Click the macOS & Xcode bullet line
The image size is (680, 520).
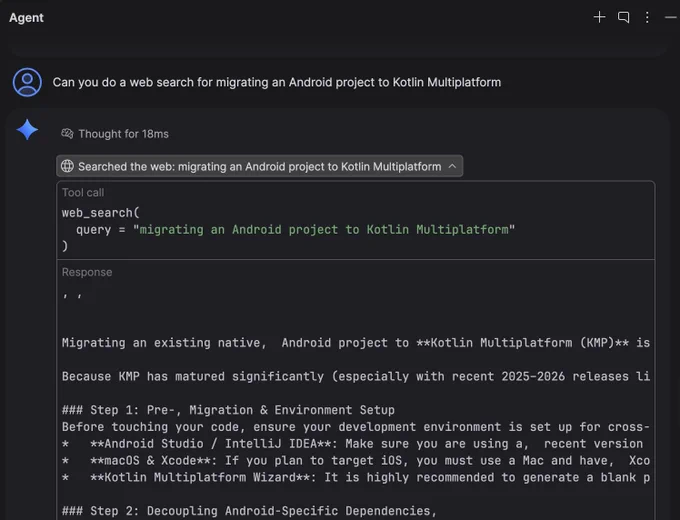click(x=356, y=460)
